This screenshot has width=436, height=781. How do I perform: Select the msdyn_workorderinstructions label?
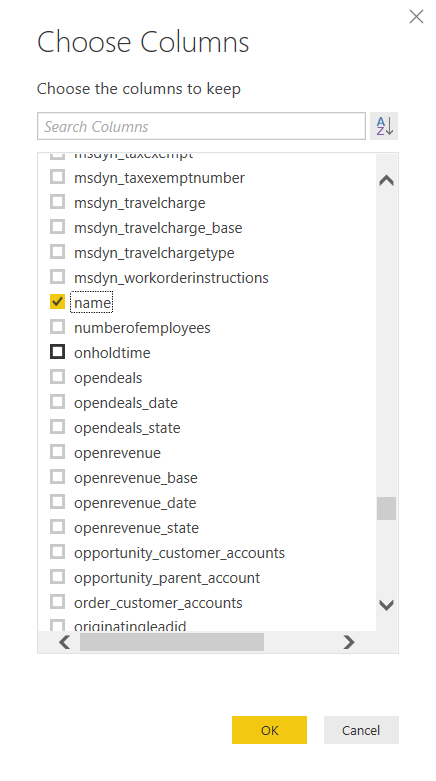[171, 277]
